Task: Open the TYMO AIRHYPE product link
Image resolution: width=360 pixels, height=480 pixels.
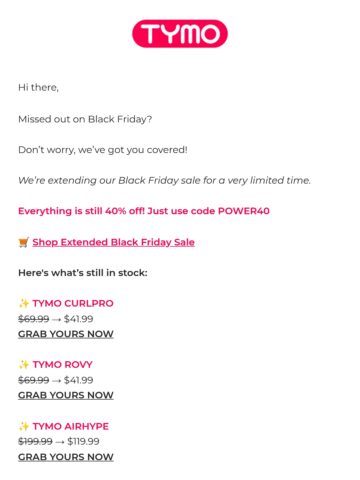Action: coord(71,426)
